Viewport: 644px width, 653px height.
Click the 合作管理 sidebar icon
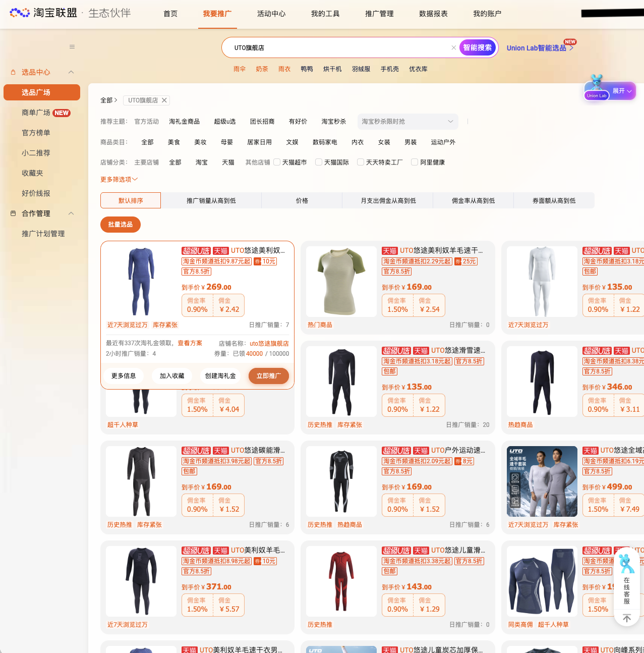13,213
